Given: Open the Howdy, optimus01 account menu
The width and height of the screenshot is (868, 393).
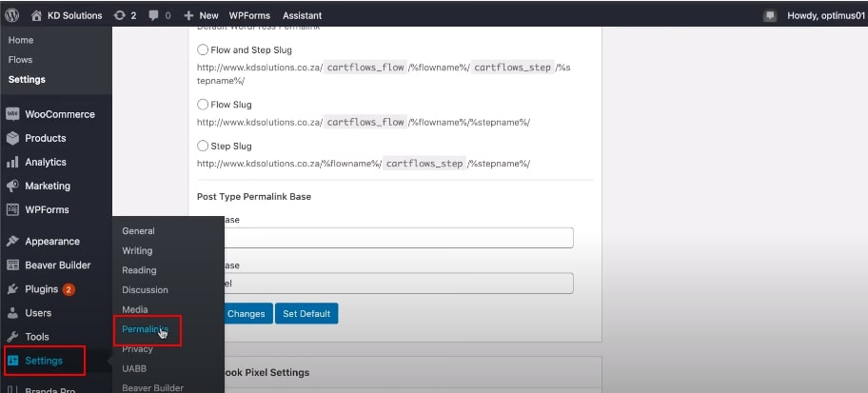Looking at the screenshot, I should [x=825, y=15].
